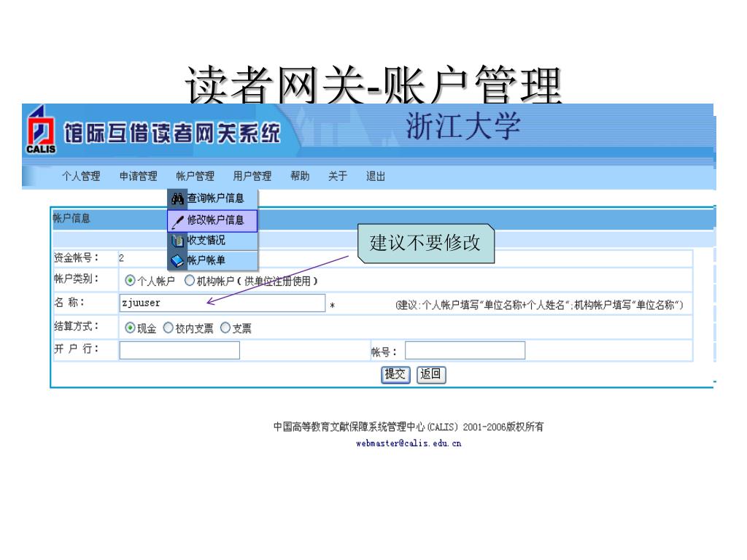Choose 修改帐户信息 from the dropdown menu
The image size is (747, 560).
212,221
